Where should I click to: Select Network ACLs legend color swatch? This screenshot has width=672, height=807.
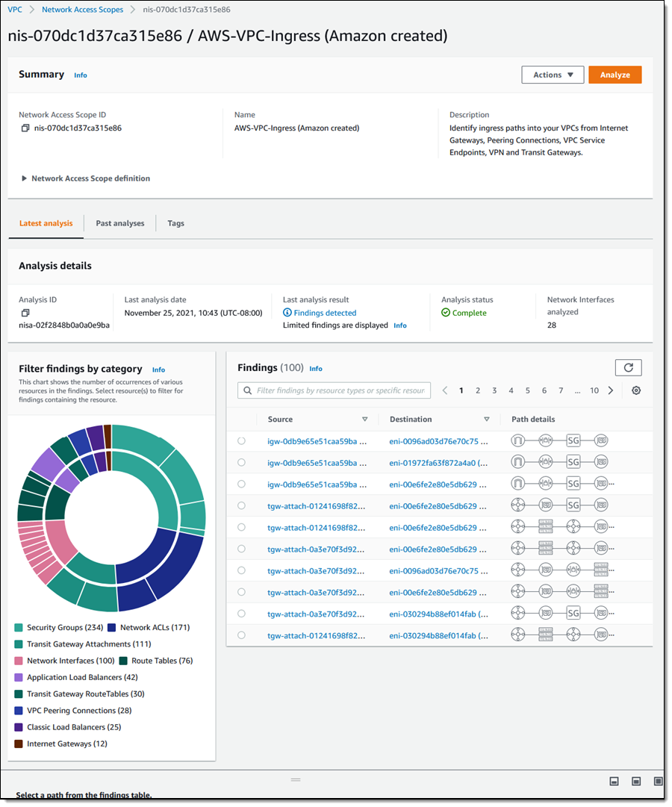coord(112,628)
